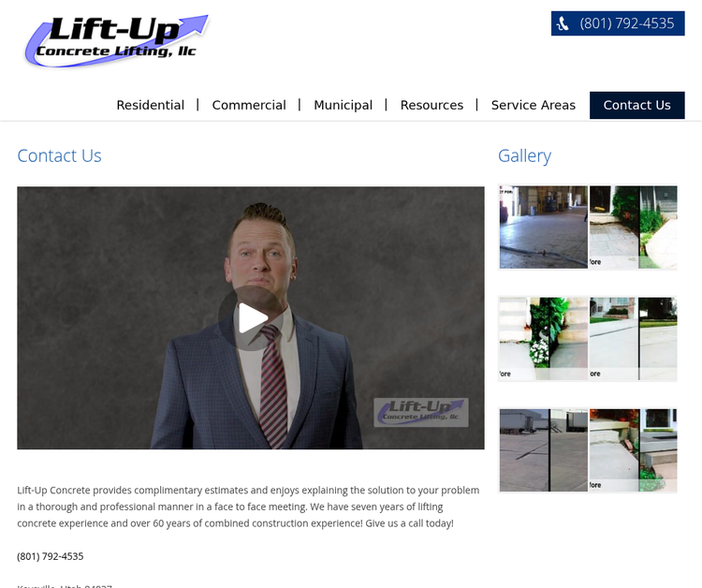Open the Service Areas menu

click(x=534, y=105)
